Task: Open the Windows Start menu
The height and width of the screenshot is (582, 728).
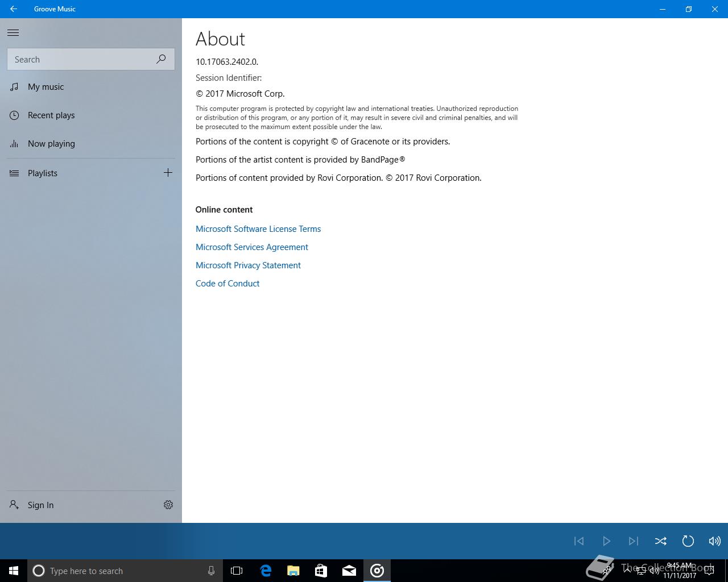Action: pyautogui.click(x=14, y=571)
